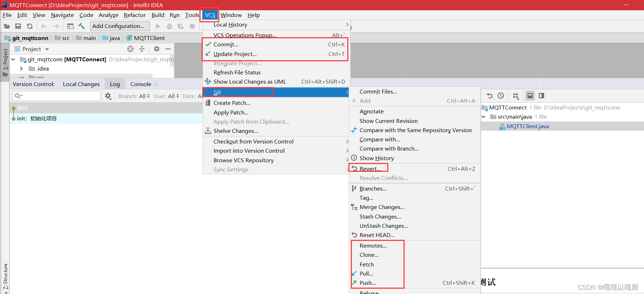644x294 pixels.
Task: Open the VCS menu
Action: click(x=210, y=15)
